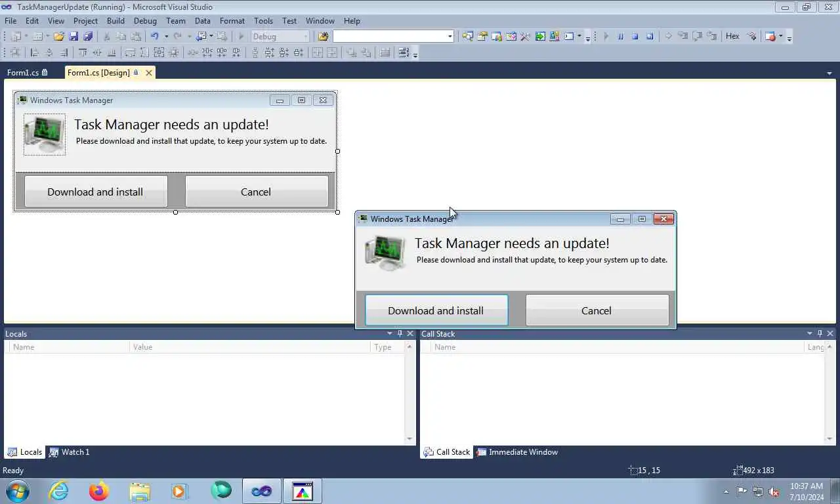Select the designer's Cancel button
This screenshot has height=504, width=840.
tap(257, 192)
